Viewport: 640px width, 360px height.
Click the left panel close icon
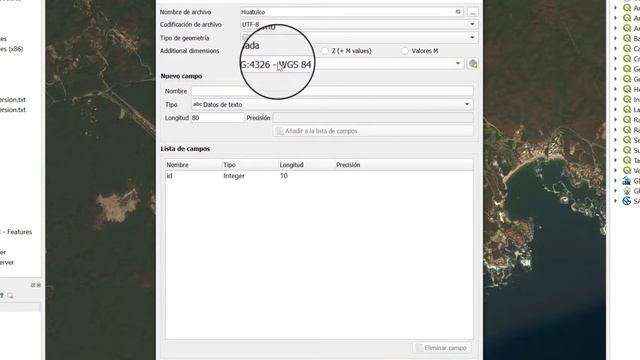click(39, 285)
